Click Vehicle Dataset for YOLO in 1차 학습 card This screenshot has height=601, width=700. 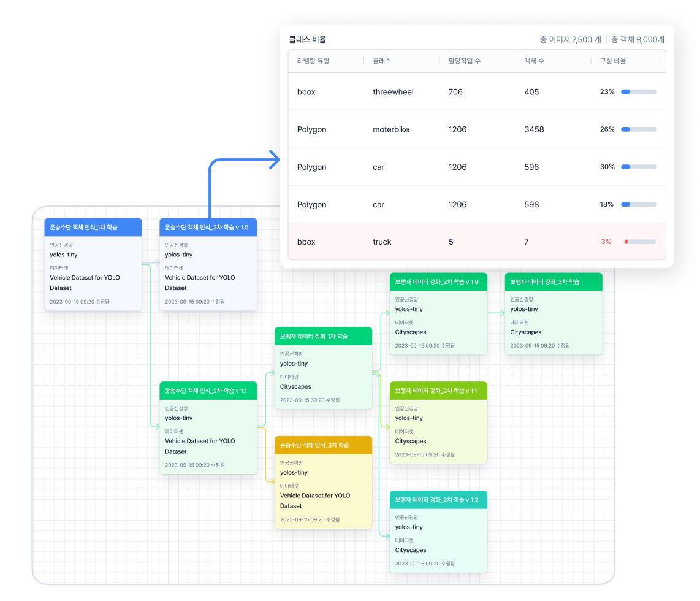pos(85,283)
